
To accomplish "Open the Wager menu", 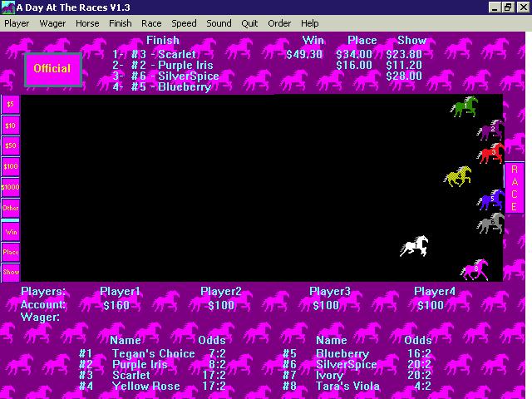I will click(52, 23).
